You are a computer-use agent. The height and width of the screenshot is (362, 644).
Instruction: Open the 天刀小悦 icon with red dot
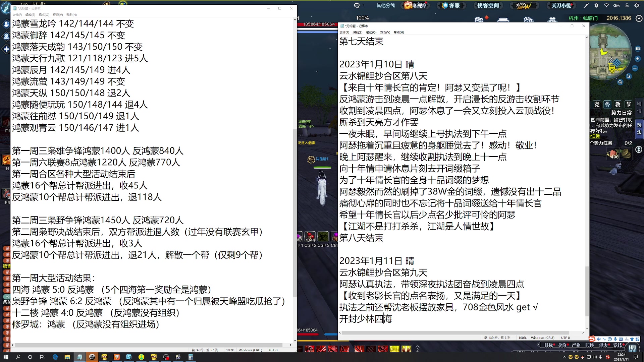(x=561, y=6)
